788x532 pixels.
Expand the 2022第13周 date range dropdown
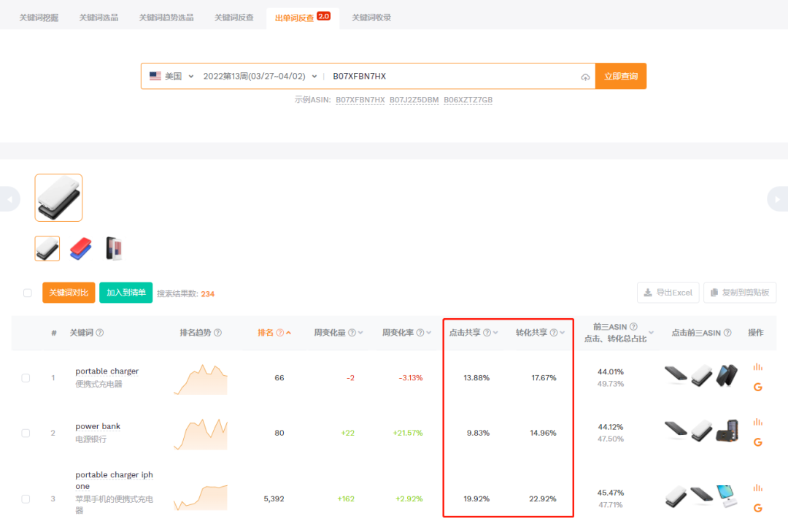[x=260, y=77]
